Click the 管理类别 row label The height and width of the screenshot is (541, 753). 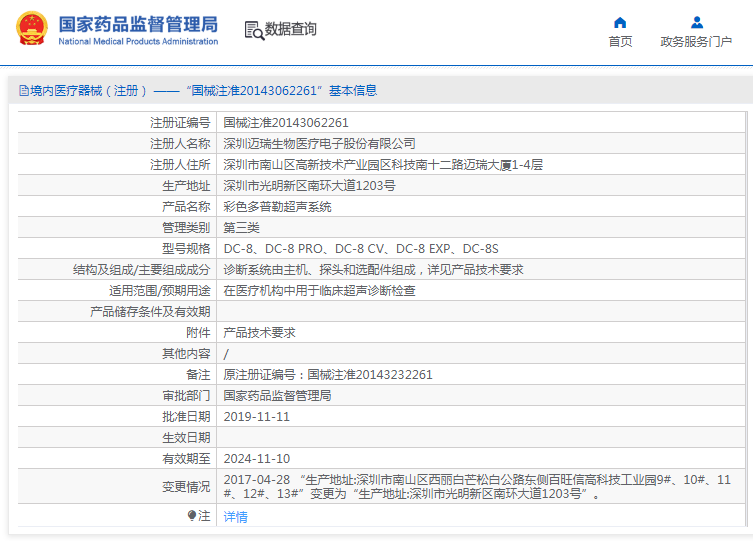[186, 228]
